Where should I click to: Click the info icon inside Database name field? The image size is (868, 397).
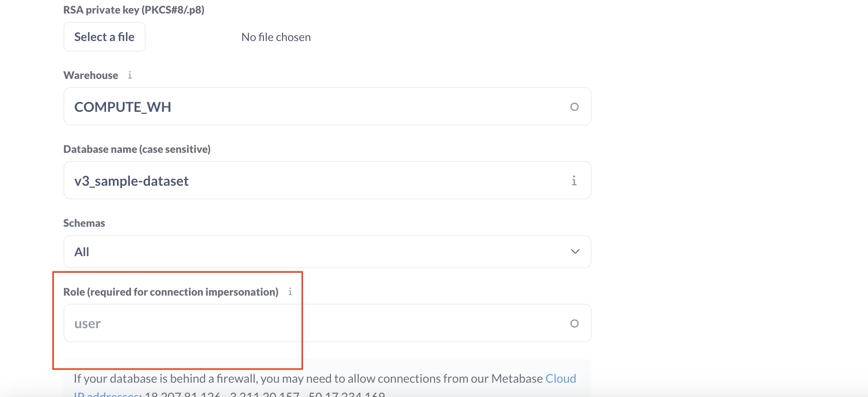(x=575, y=180)
